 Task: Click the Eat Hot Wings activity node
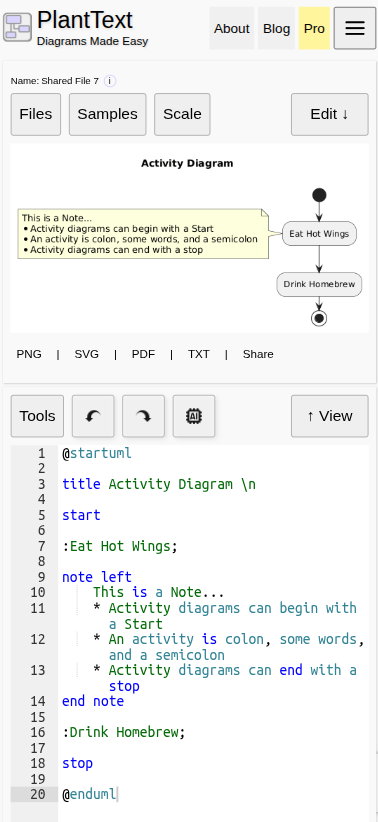[x=319, y=234]
